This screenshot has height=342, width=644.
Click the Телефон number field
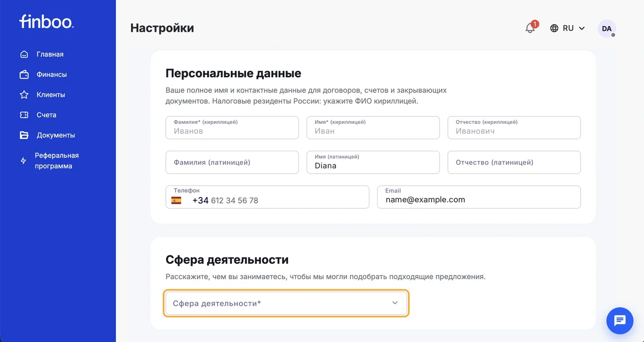pyautogui.click(x=267, y=197)
